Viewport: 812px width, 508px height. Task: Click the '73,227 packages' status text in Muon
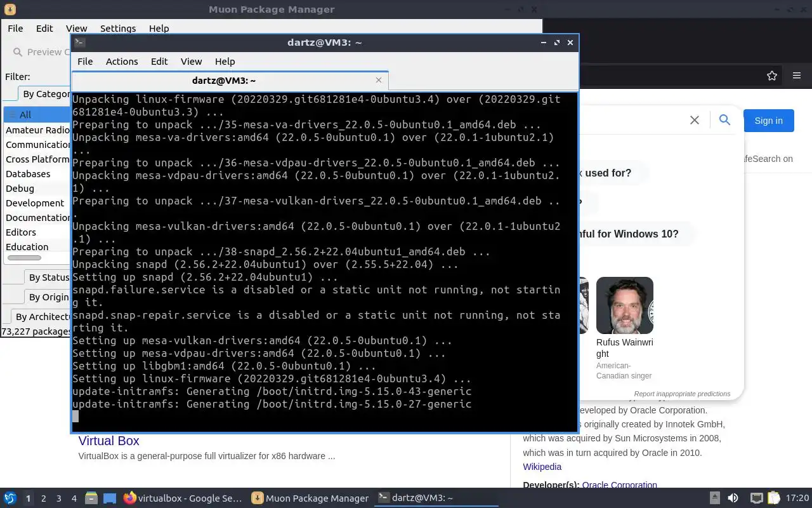click(x=36, y=331)
